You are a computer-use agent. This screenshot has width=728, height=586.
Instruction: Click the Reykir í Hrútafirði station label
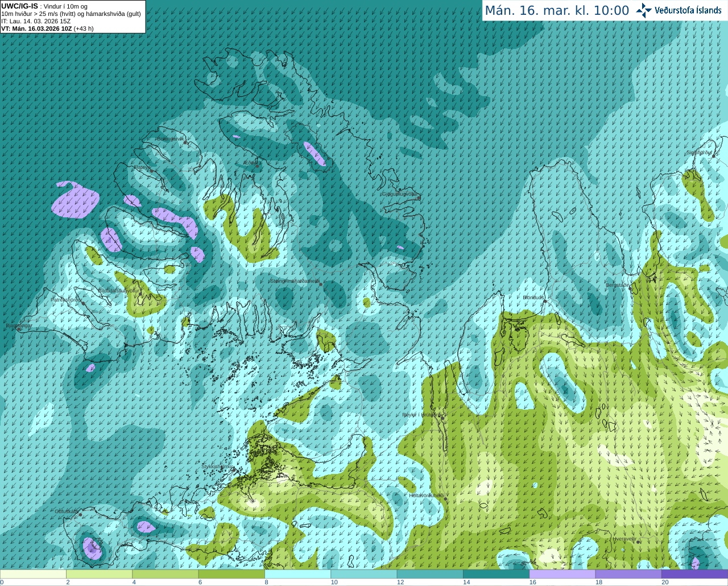pos(421,415)
